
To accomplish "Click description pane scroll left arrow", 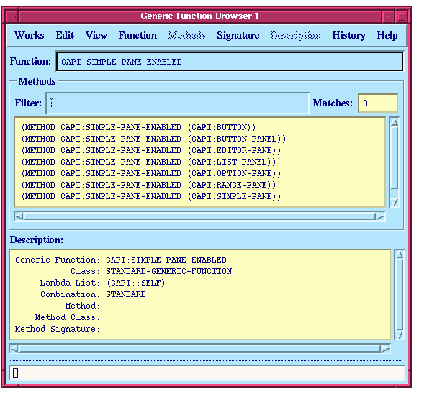I will tap(14, 349).
